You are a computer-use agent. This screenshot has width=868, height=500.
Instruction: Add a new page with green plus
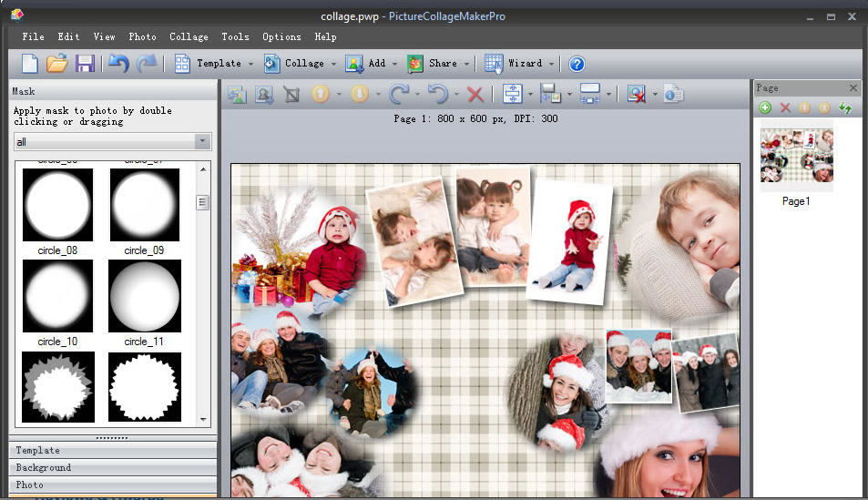pyautogui.click(x=765, y=108)
